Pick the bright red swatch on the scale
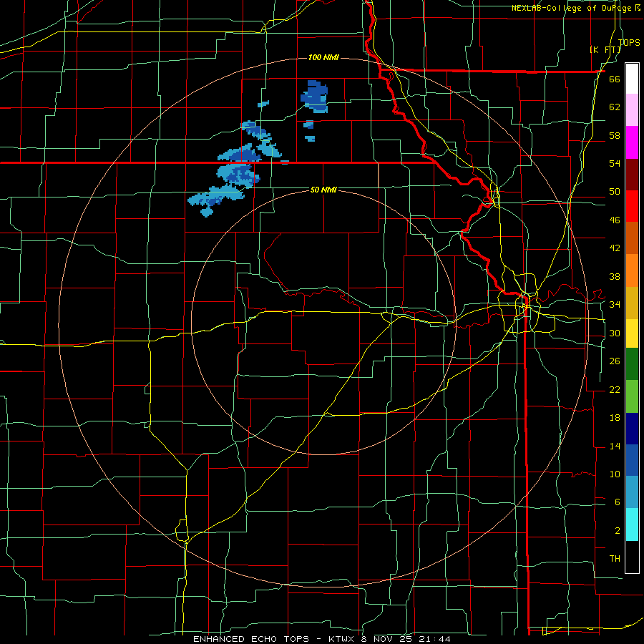This screenshot has height=644, width=644. click(x=632, y=206)
